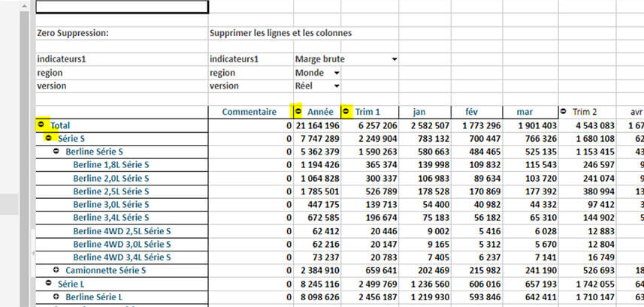The image size is (644, 307).
Task: Collapse the Total row hierarchy
Action: pyautogui.click(x=41, y=124)
